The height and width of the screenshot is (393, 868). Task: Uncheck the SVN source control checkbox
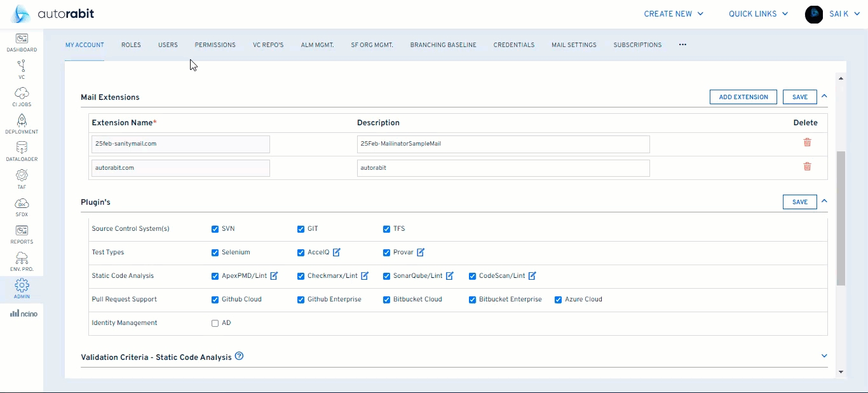[215, 229]
